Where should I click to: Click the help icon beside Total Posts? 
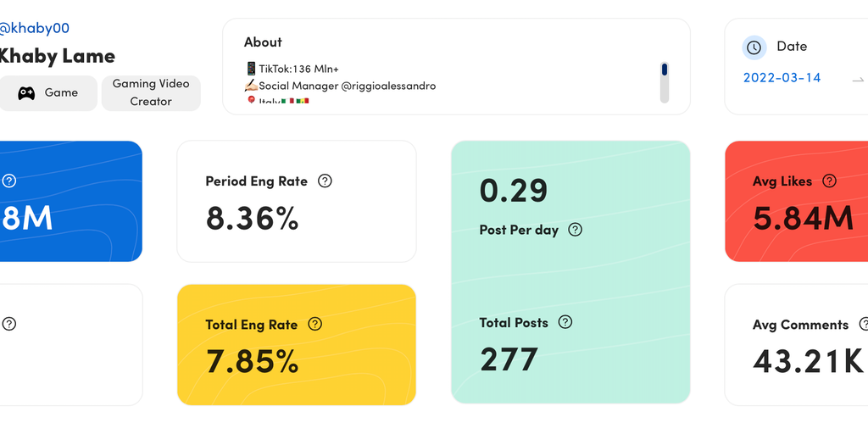point(565,322)
